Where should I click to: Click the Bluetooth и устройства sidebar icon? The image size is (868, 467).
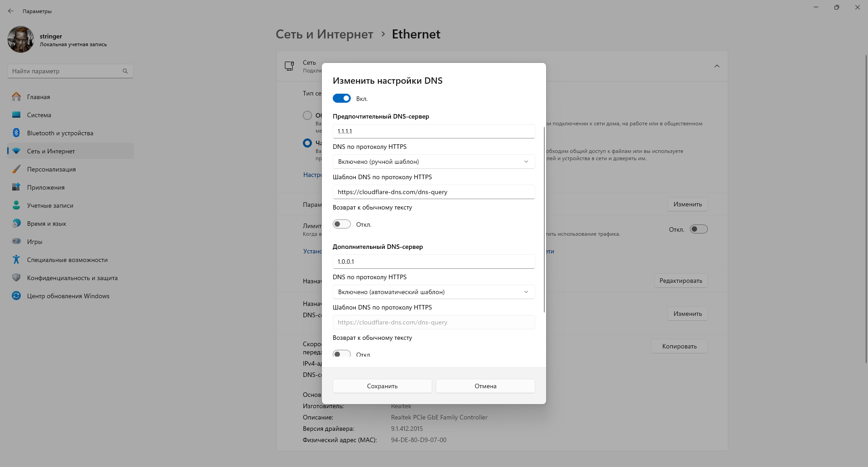(16, 133)
